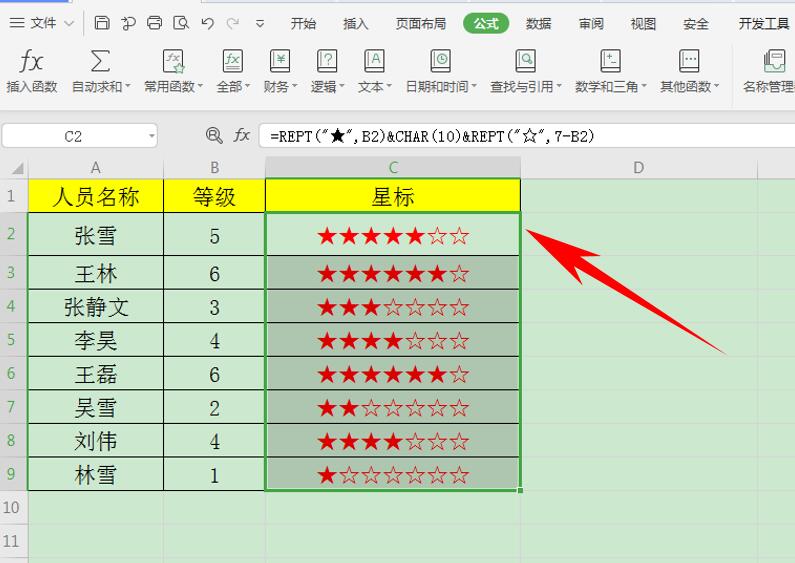Expand the Name Box dropdown arrow

click(x=151, y=136)
